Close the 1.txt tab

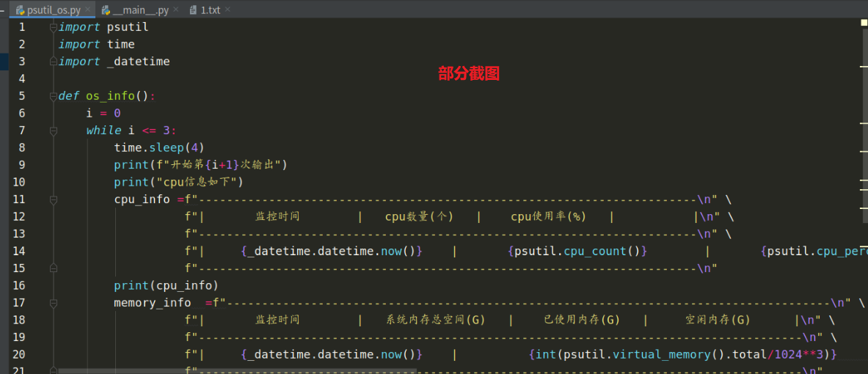[x=227, y=10]
